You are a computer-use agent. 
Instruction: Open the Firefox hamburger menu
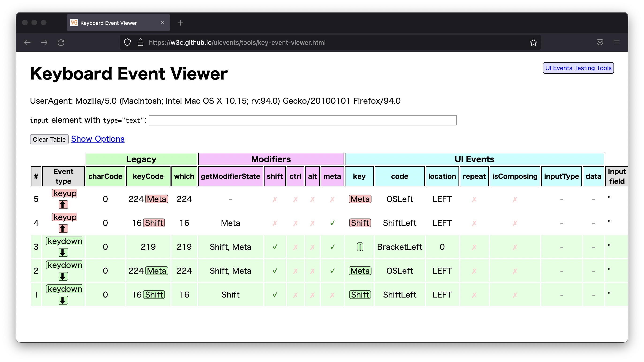(x=617, y=42)
